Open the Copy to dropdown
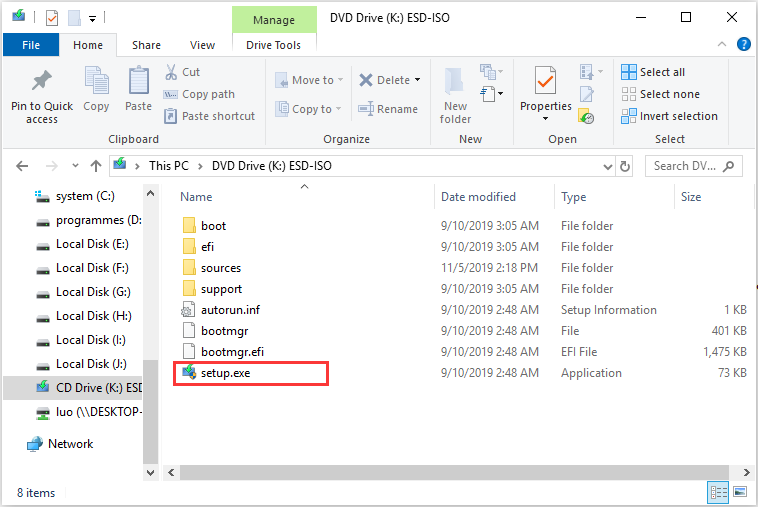Image resolution: width=758 pixels, height=507 pixels. [308, 109]
